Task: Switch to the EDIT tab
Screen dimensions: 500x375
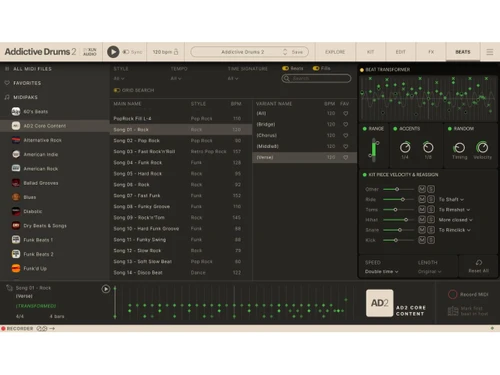Action: click(x=401, y=52)
